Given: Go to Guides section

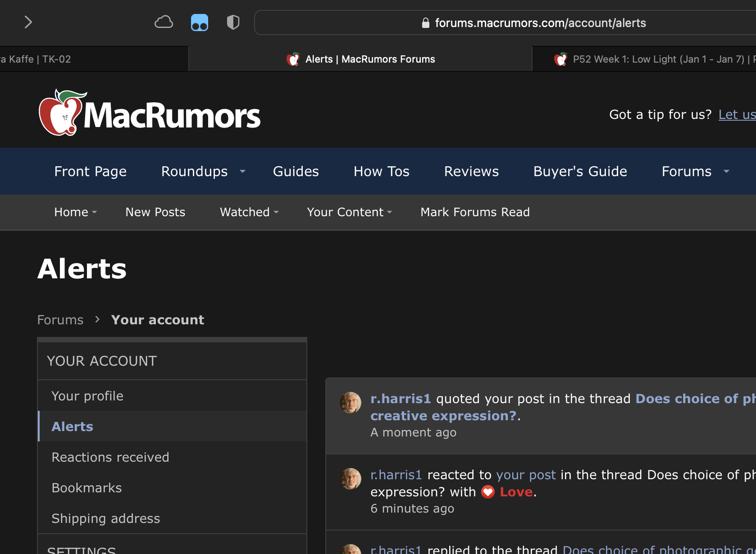Looking at the screenshot, I should tap(296, 171).
